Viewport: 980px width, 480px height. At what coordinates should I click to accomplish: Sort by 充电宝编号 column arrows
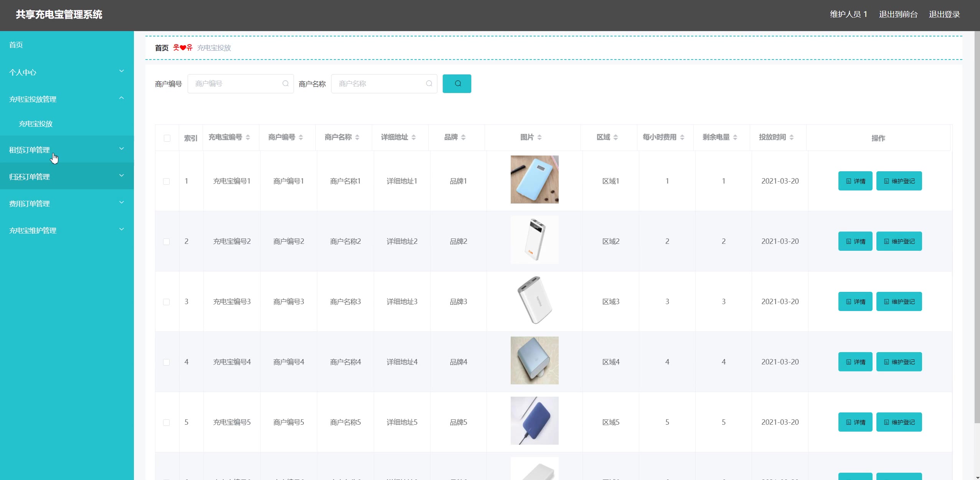coord(248,137)
